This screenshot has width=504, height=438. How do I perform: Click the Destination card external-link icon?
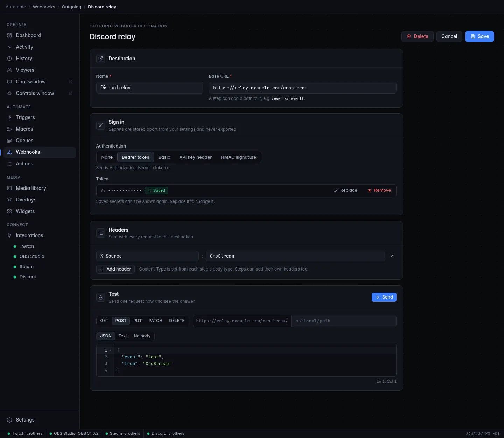click(101, 59)
